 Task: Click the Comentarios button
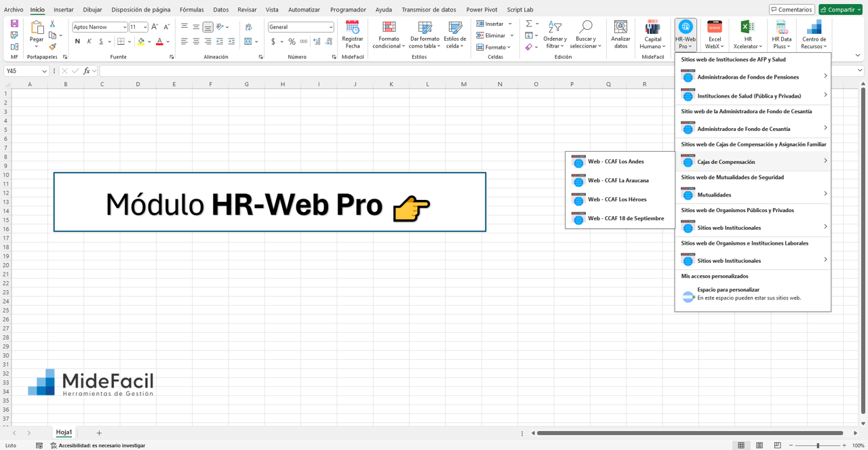click(x=791, y=9)
